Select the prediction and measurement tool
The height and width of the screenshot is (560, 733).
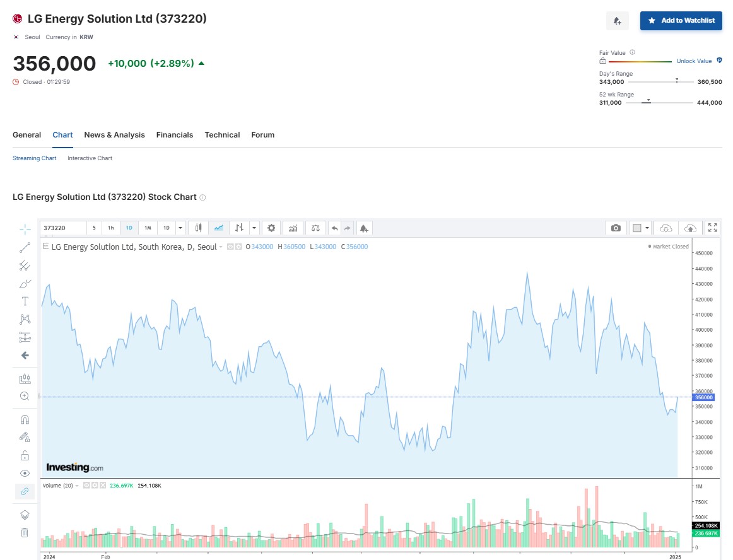click(25, 337)
